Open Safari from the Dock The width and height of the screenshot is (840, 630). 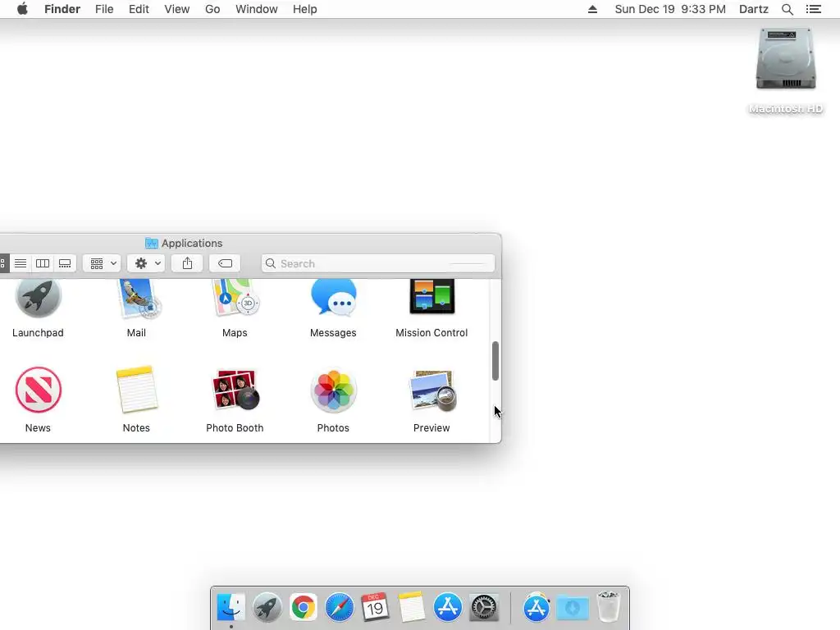(x=339, y=607)
